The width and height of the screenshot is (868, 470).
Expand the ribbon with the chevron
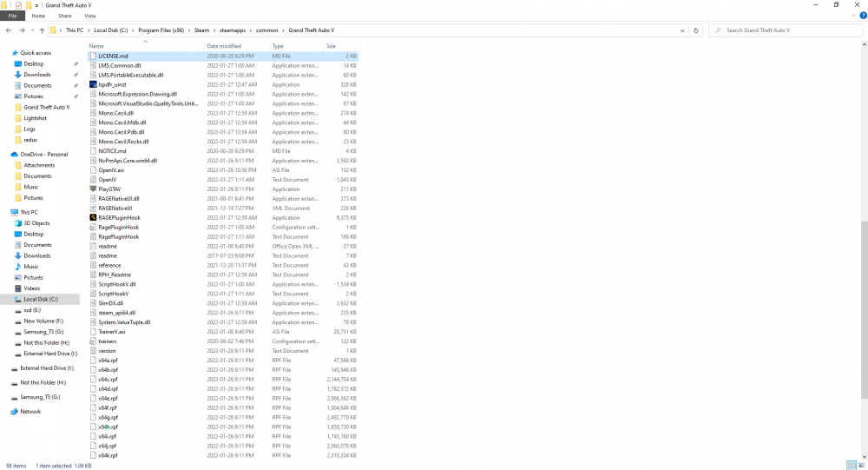click(x=853, y=16)
